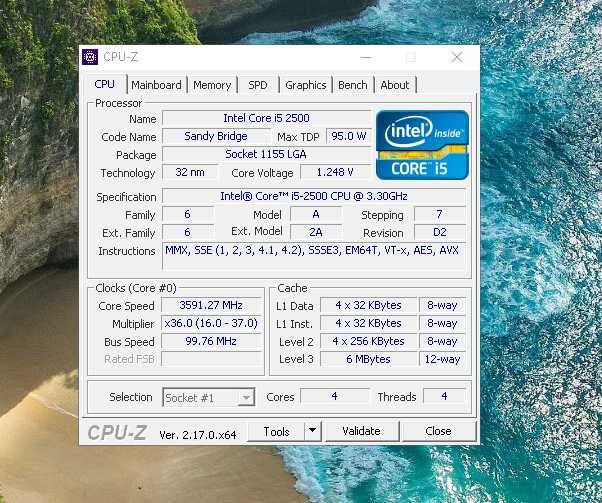Click the Level 3 '12-way' value
This screenshot has height=503, width=602.
pyautogui.click(x=442, y=359)
